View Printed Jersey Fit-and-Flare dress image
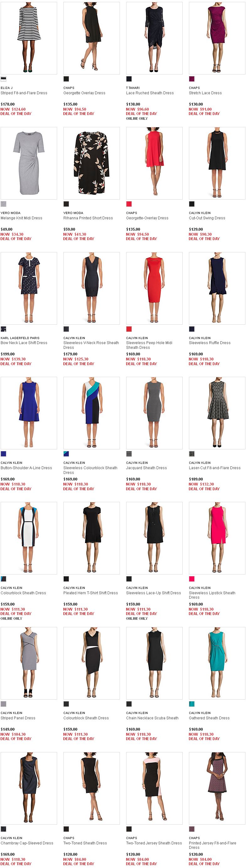247x868 pixels. pos(217,788)
